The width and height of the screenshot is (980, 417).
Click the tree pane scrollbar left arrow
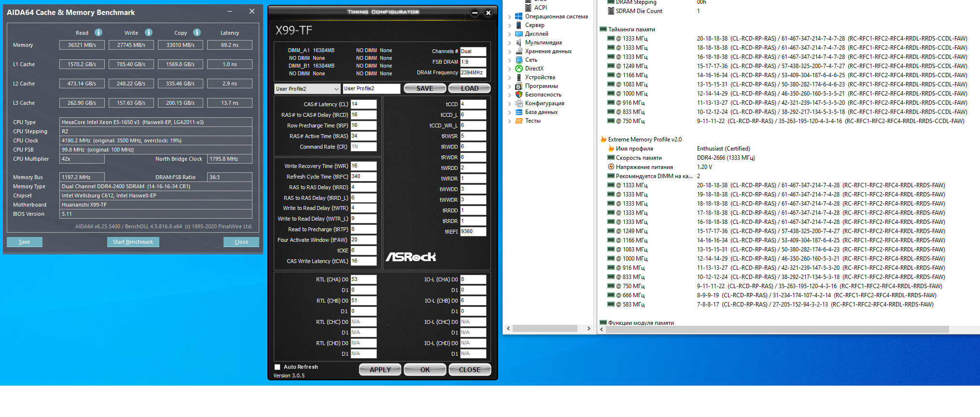click(508, 329)
